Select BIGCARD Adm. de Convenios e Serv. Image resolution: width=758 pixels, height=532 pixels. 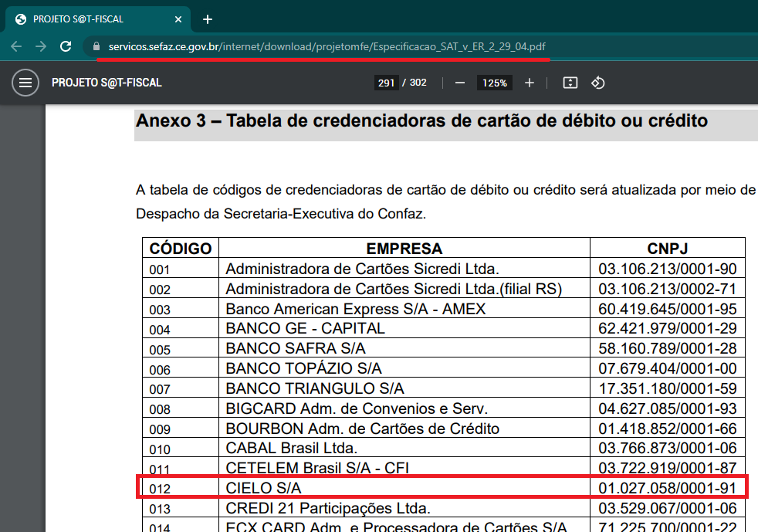coord(357,408)
